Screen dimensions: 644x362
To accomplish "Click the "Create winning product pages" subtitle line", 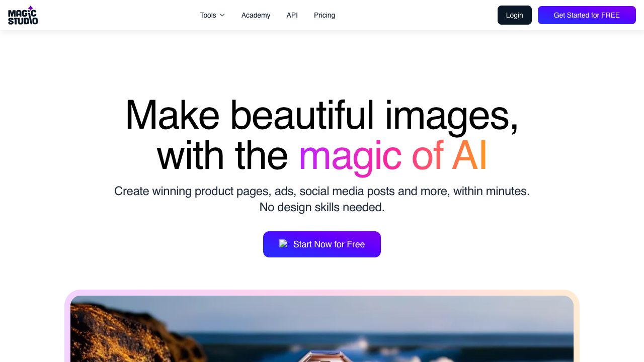I will [x=322, y=191].
